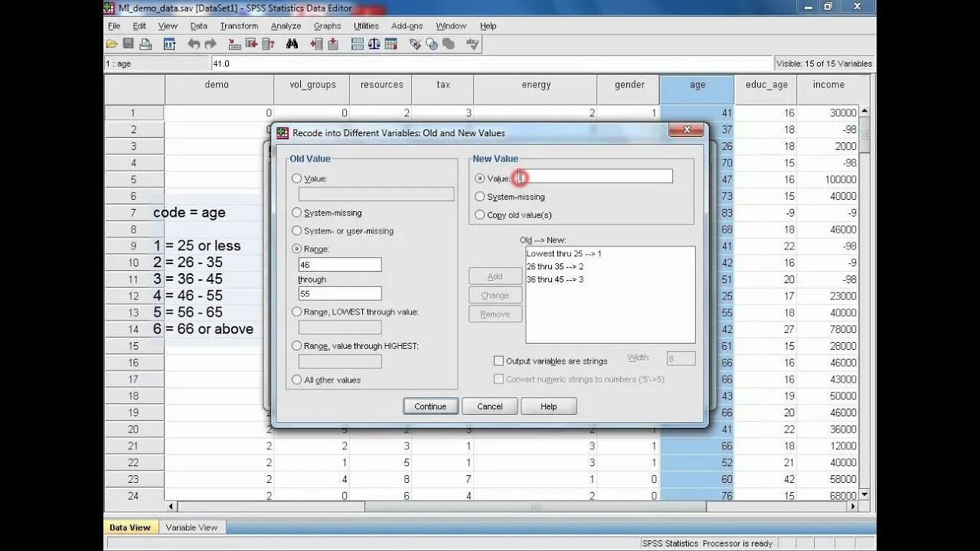Select the Copy old value(s) option
This screenshot has width=980, height=551.
coord(480,215)
